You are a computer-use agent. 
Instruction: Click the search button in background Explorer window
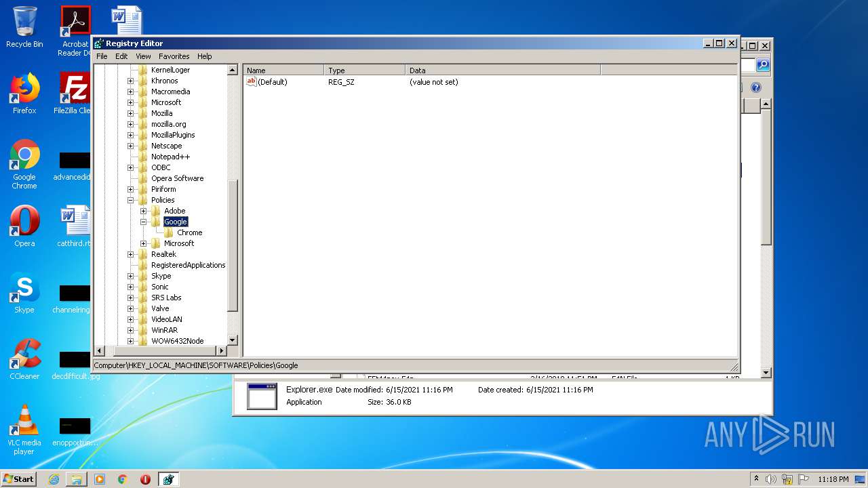click(763, 65)
